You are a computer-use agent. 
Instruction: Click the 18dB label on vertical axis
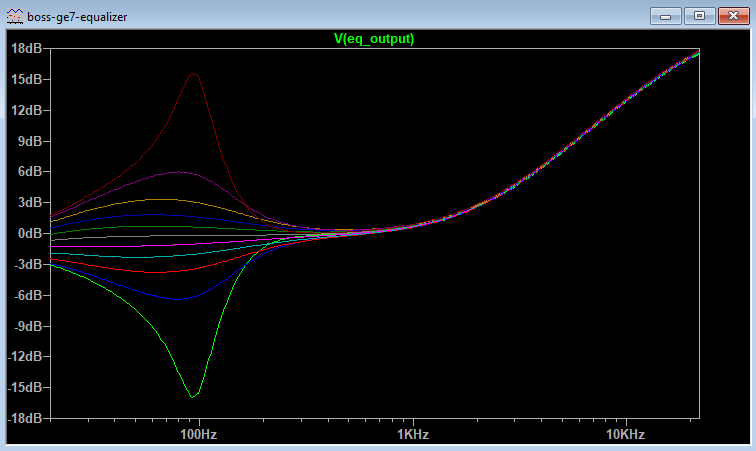tap(27, 48)
